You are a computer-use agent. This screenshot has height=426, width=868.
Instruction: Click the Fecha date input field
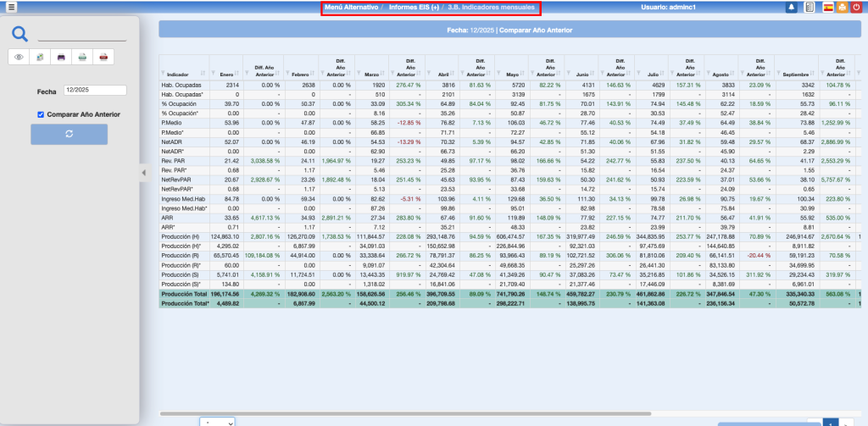pos(94,90)
